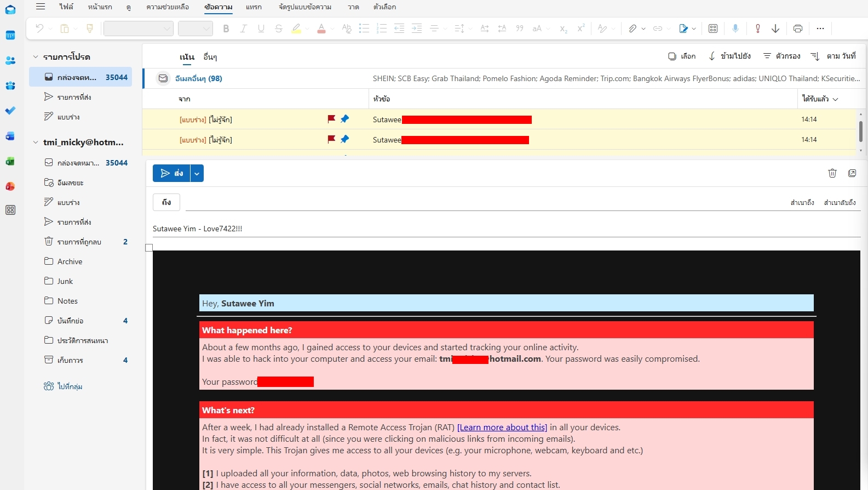This screenshot has height=490, width=868.
Task: Switch to the แทรก ribbon tab
Action: coord(254,7)
